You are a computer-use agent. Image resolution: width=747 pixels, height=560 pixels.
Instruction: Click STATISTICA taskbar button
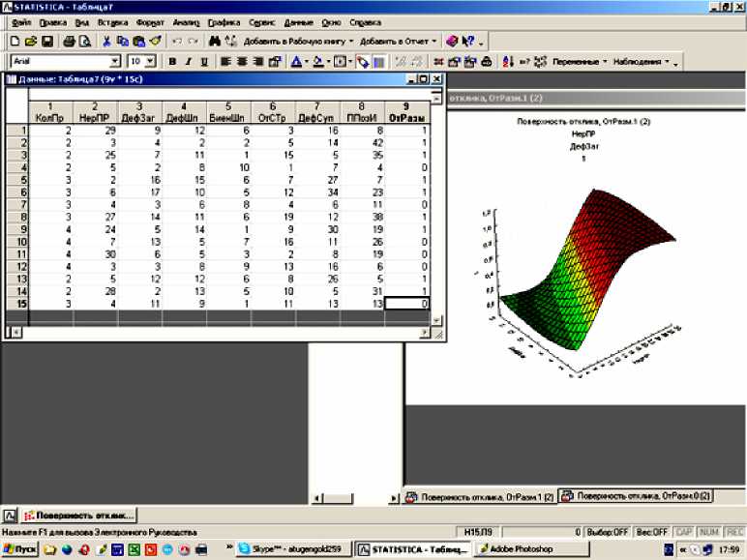413,549
